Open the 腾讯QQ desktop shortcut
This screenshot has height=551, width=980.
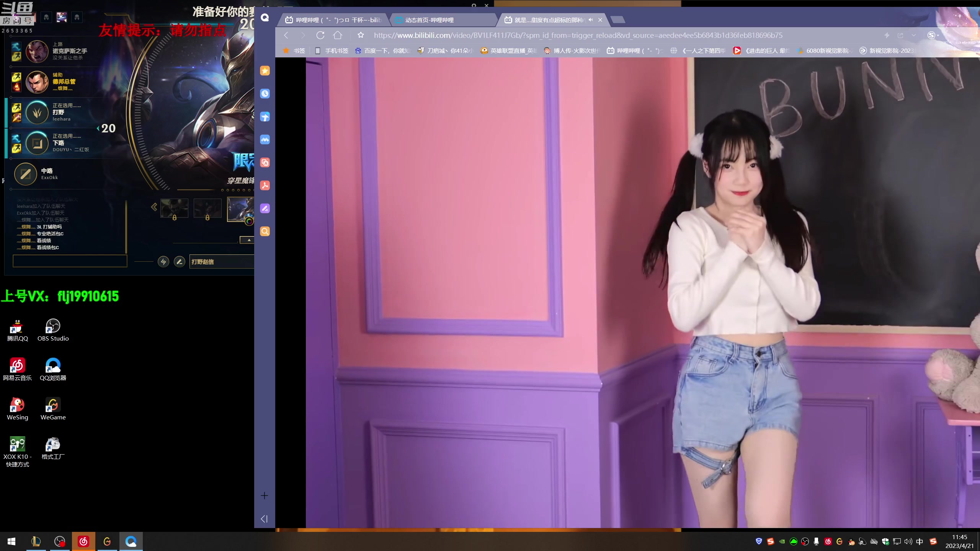[18, 330]
